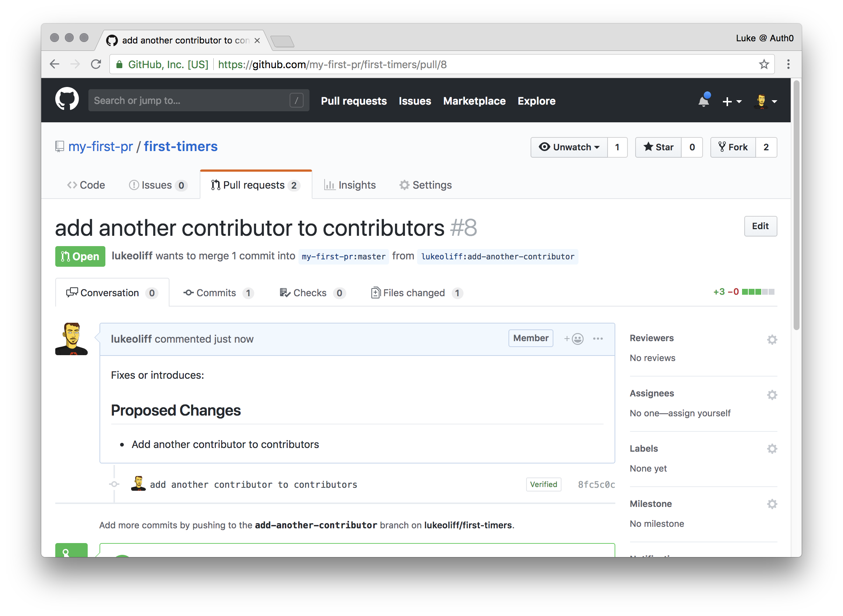Star the first-timers repository

pyautogui.click(x=658, y=147)
